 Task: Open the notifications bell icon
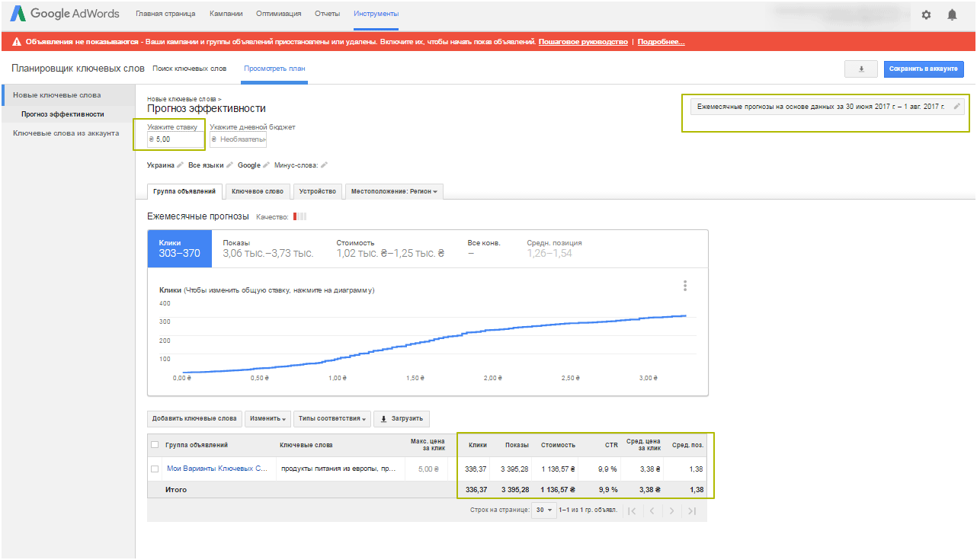[952, 14]
